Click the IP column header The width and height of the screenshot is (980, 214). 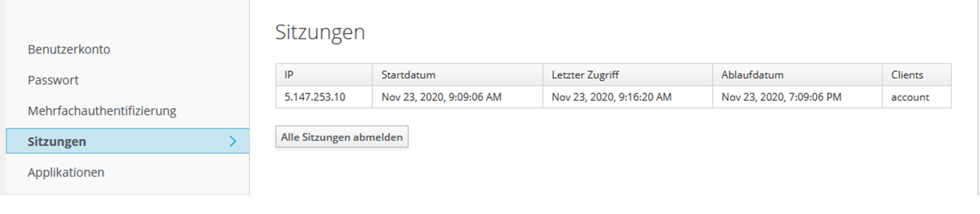click(x=289, y=75)
